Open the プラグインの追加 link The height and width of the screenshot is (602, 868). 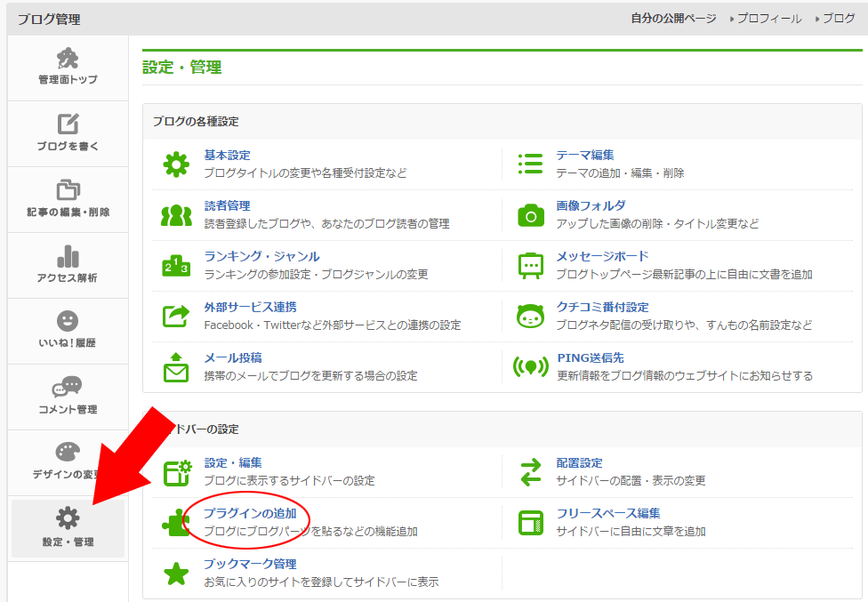tap(250, 514)
